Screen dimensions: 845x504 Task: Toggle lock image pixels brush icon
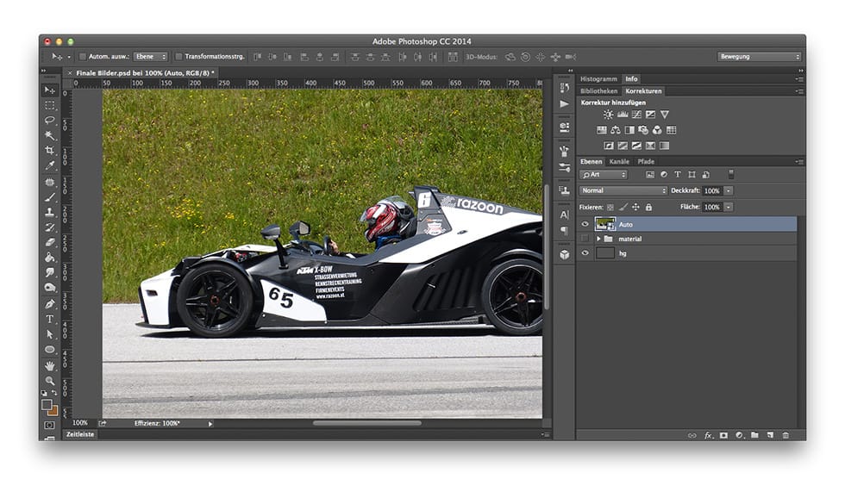(x=623, y=207)
